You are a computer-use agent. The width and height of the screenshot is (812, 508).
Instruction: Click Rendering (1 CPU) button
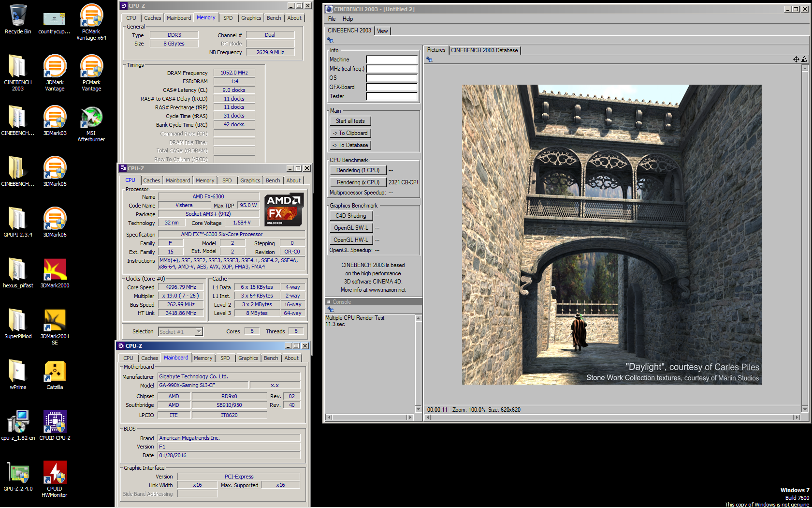(358, 170)
